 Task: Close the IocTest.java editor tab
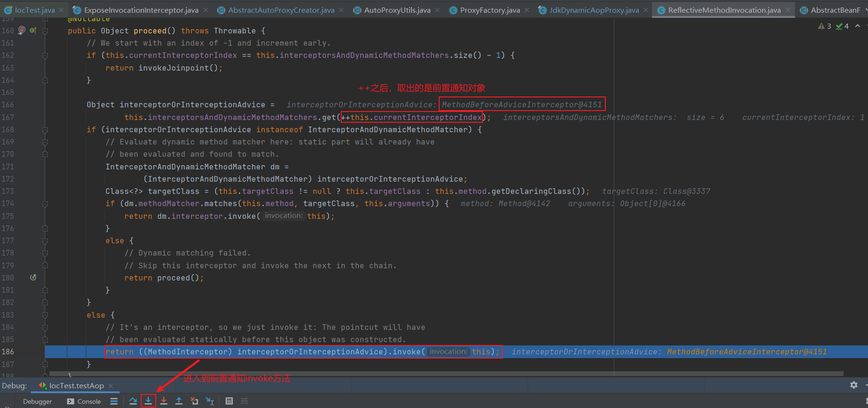(61, 10)
